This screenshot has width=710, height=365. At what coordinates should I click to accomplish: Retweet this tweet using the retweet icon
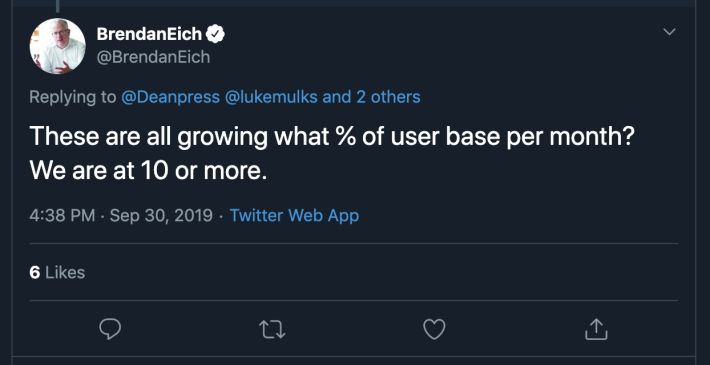[272, 329]
